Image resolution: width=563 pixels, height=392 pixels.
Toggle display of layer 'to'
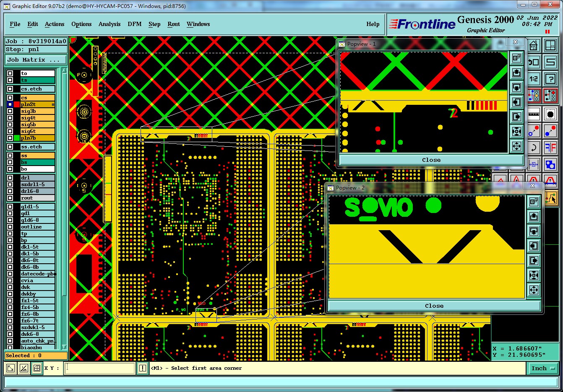click(x=10, y=73)
